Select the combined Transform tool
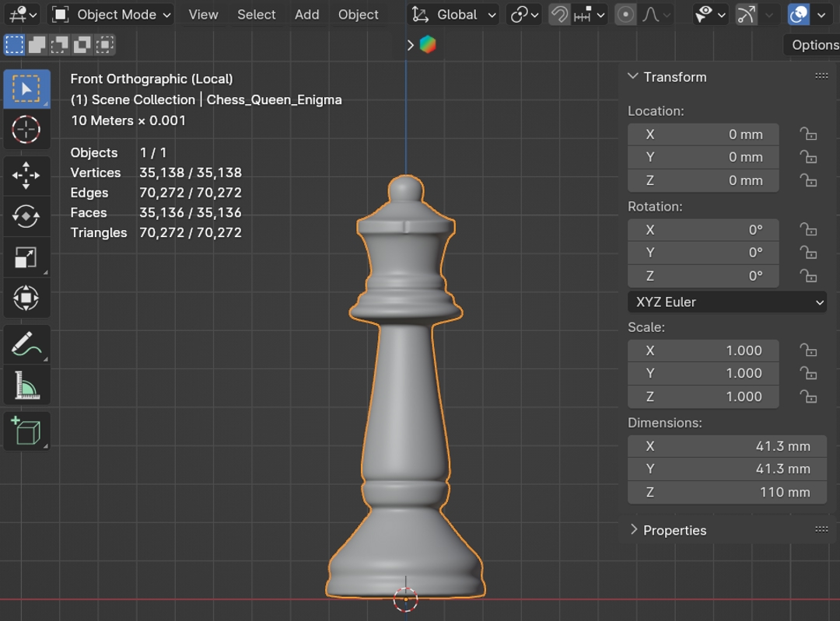840x621 pixels. pos(26,298)
